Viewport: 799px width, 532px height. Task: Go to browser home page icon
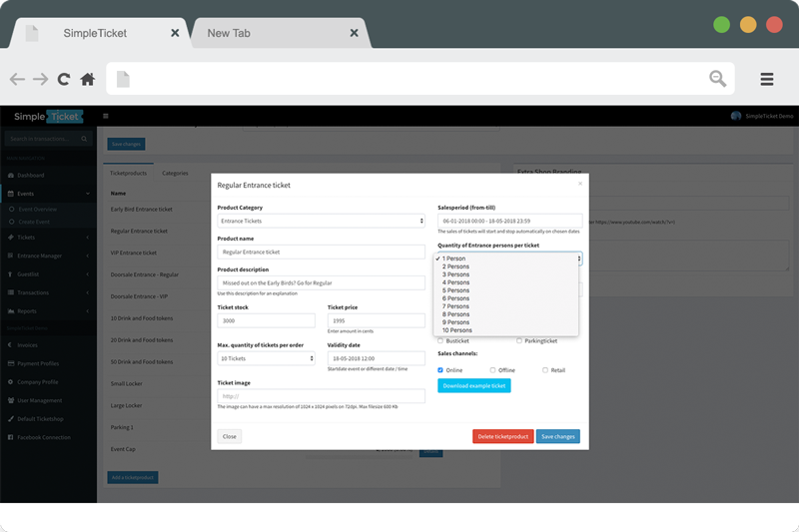coord(88,79)
